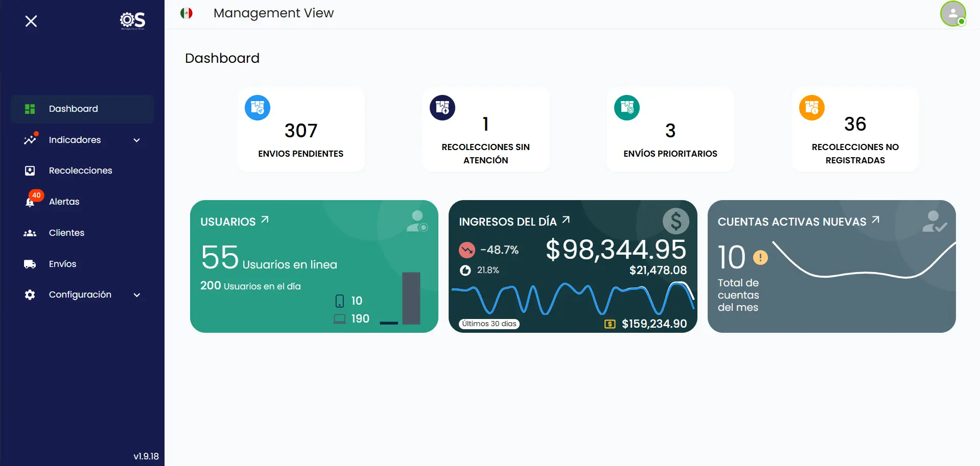Click the Últimos 30 días chip
Viewport: 980px width, 466px height.
coord(489,324)
